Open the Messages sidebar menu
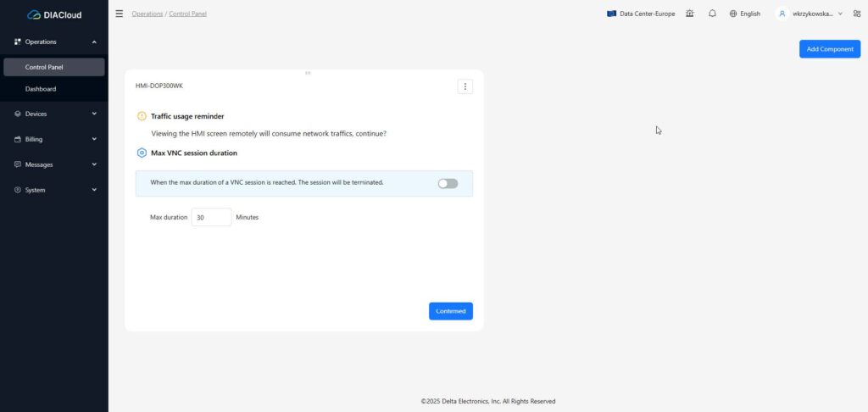This screenshot has height=412, width=868. 39,164
